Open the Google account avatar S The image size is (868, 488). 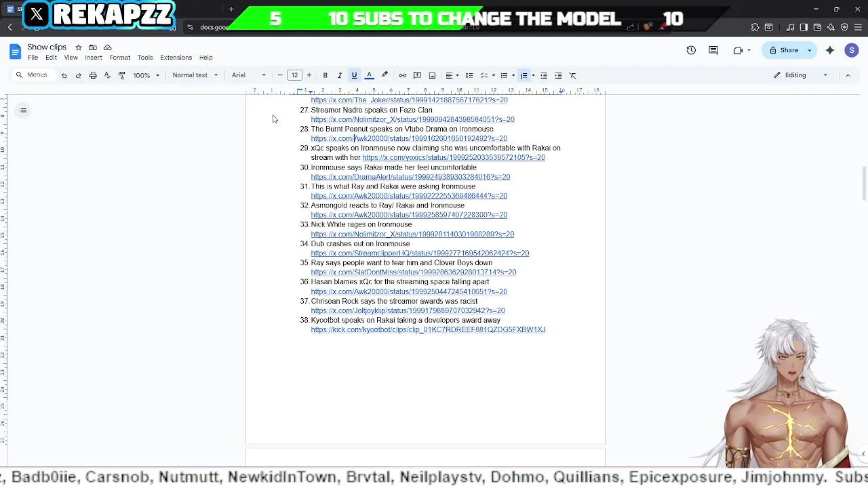[852, 50]
